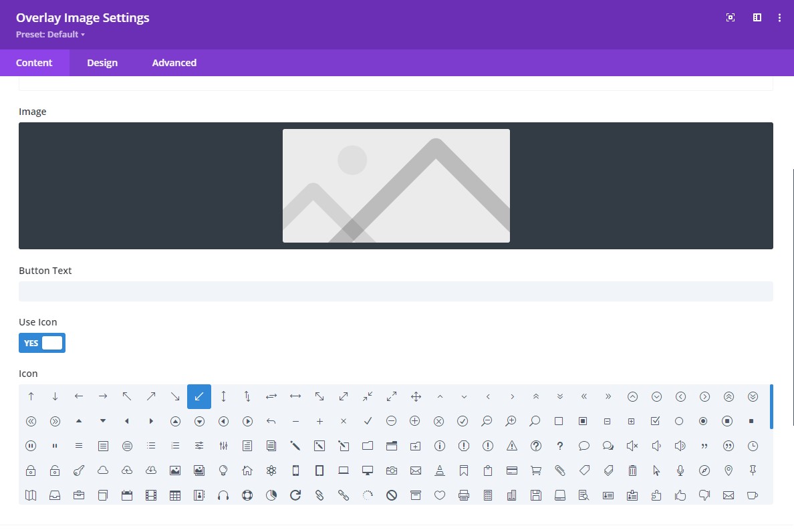Open the Design tab
794x532 pixels.
point(102,63)
